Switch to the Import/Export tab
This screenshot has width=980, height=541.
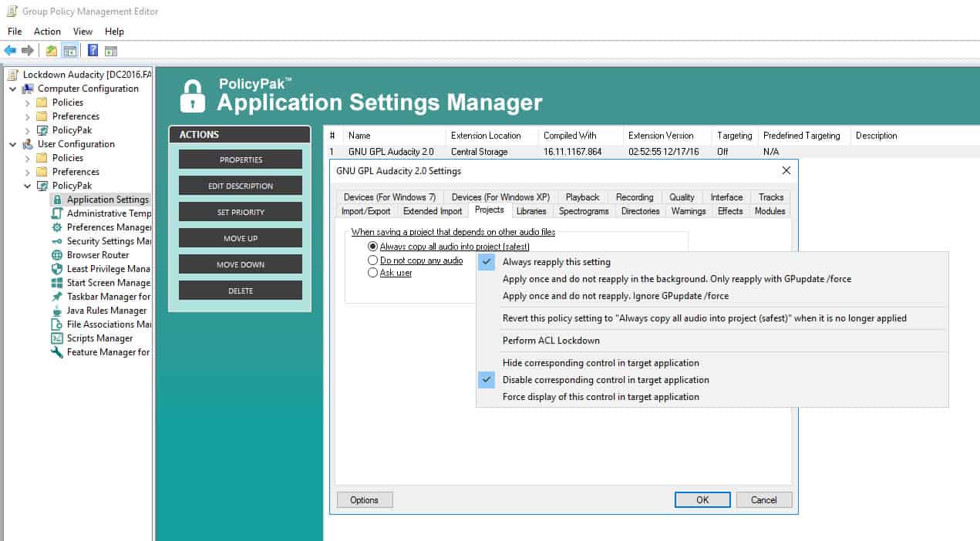pyautogui.click(x=366, y=211)
